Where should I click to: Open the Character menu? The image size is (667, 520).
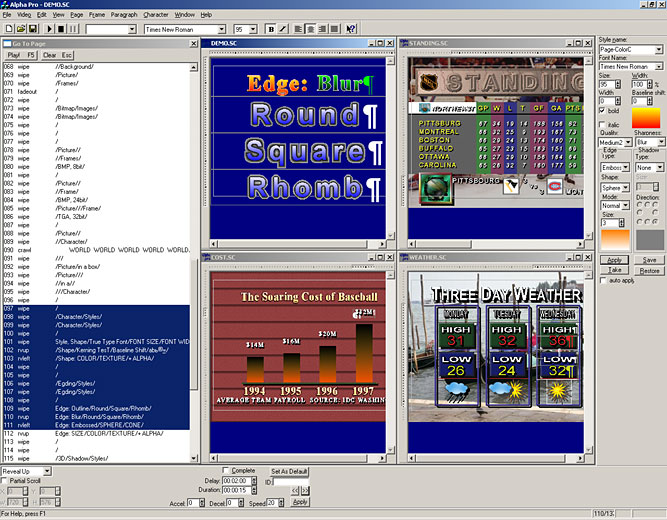pyautogui.click(x=156, y=15)
